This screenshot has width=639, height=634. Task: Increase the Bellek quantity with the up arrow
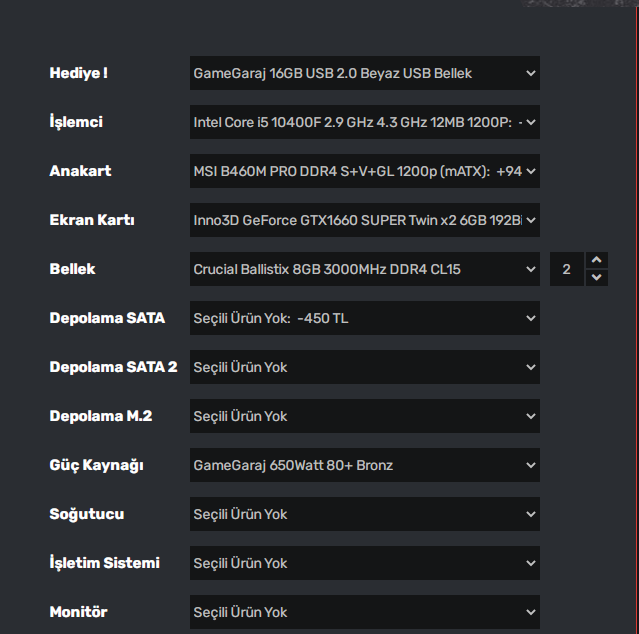(597, 261)
